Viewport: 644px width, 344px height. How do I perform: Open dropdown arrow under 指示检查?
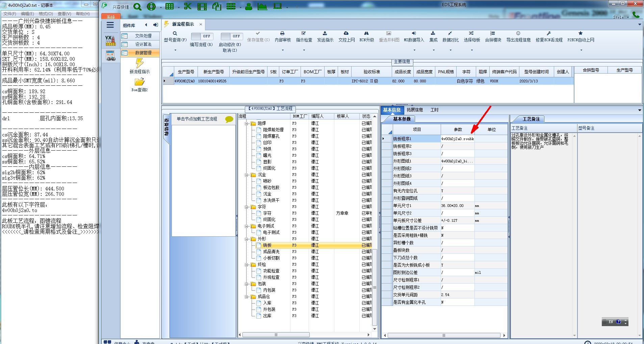click(304, 50)
